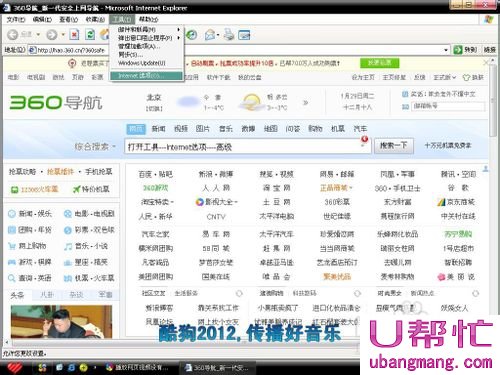This screenshot has height=375, width=500.
Task: Open the CNTV link
Action: click(216, 217)
